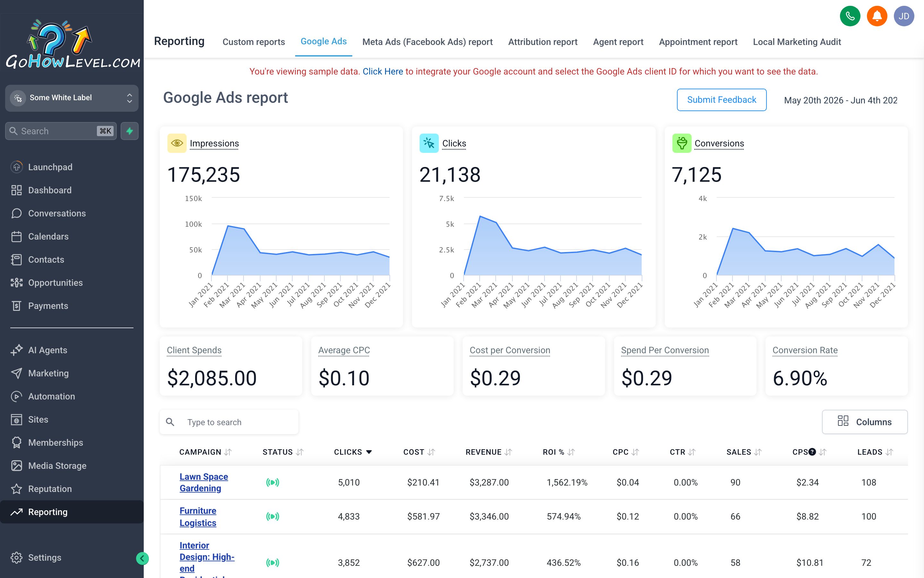
Task: Expand the Some White Label account switcher
Action: (x=72, y=98)
